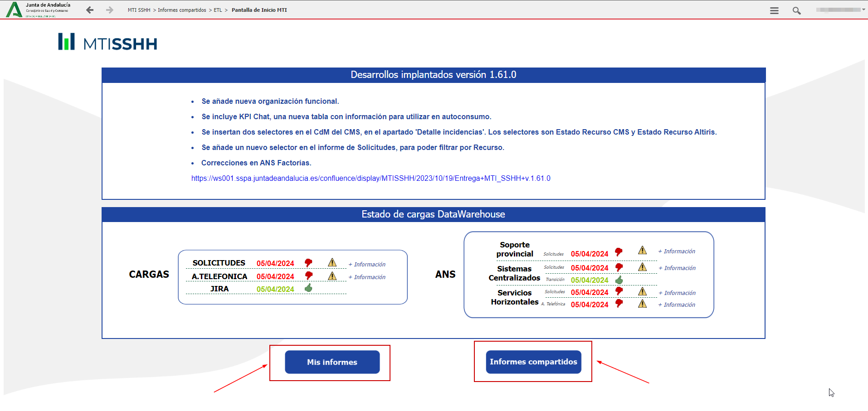Click warning triangle in Soporte provincial row

643,250
